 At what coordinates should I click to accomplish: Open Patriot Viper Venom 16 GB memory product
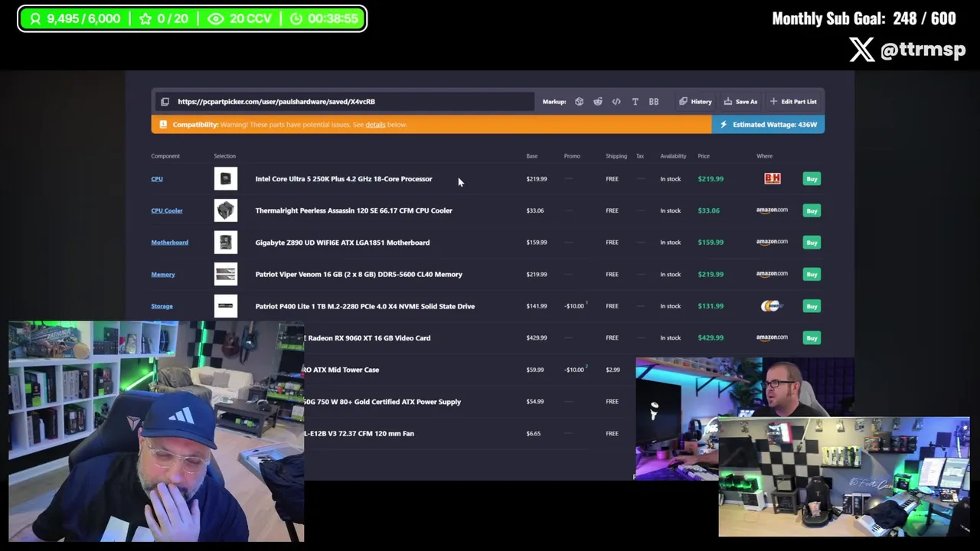[358, 274]
